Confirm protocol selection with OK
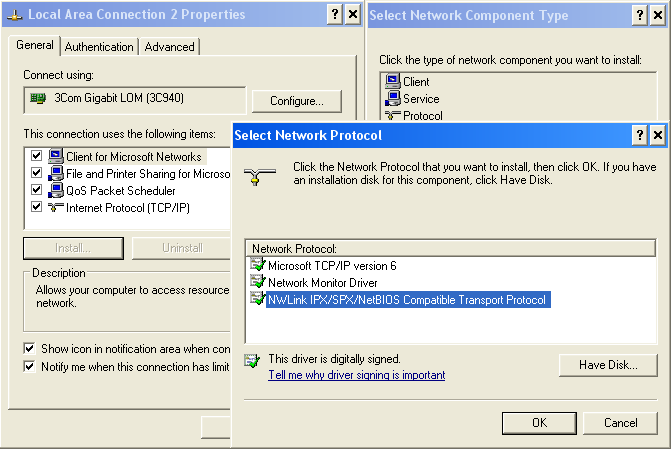This screenshot has height=449, width=671. point(539,423)
